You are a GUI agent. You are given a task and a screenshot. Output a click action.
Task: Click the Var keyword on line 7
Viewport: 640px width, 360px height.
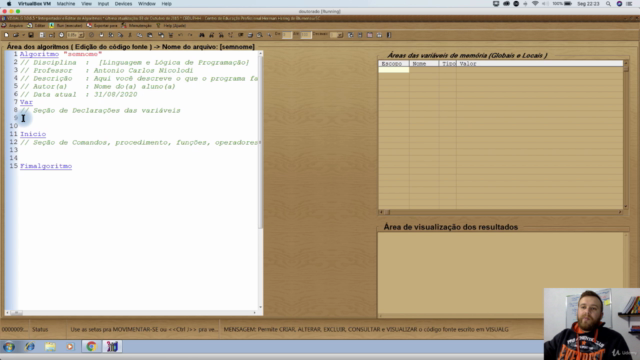pos(26,102)
